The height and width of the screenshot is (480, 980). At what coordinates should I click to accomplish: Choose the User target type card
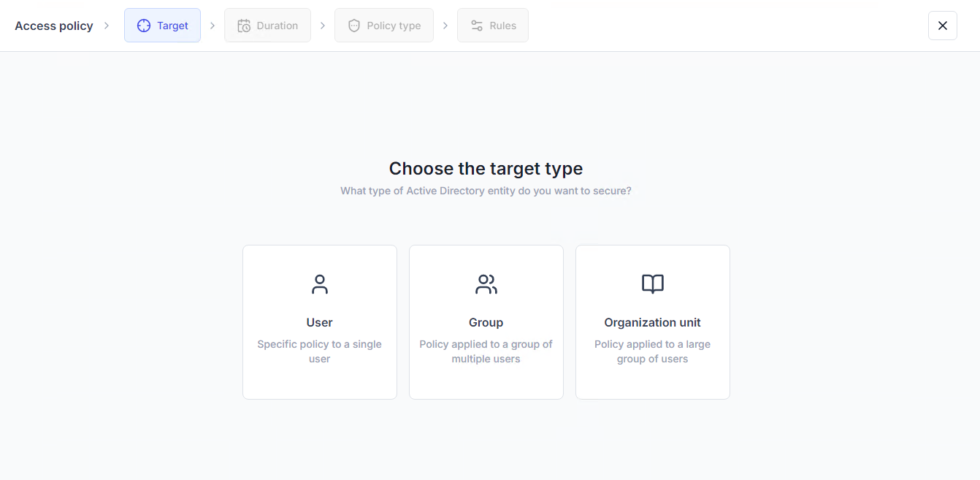(x=320, y=322)
